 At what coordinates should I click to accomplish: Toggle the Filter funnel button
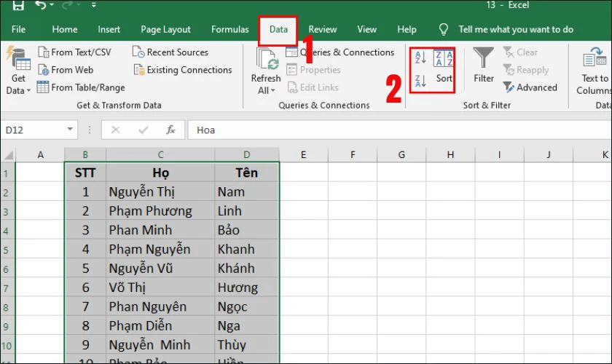tap(484, 65)
